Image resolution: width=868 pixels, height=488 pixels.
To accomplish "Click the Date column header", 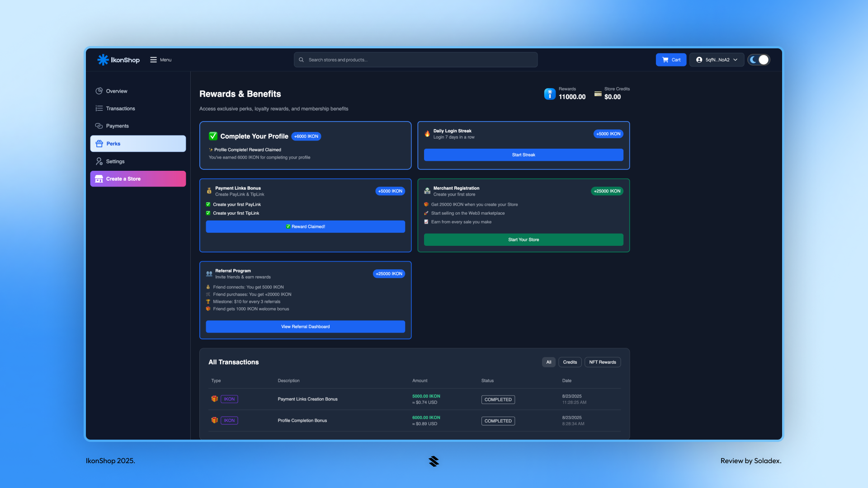I will (x=566, y=381).
